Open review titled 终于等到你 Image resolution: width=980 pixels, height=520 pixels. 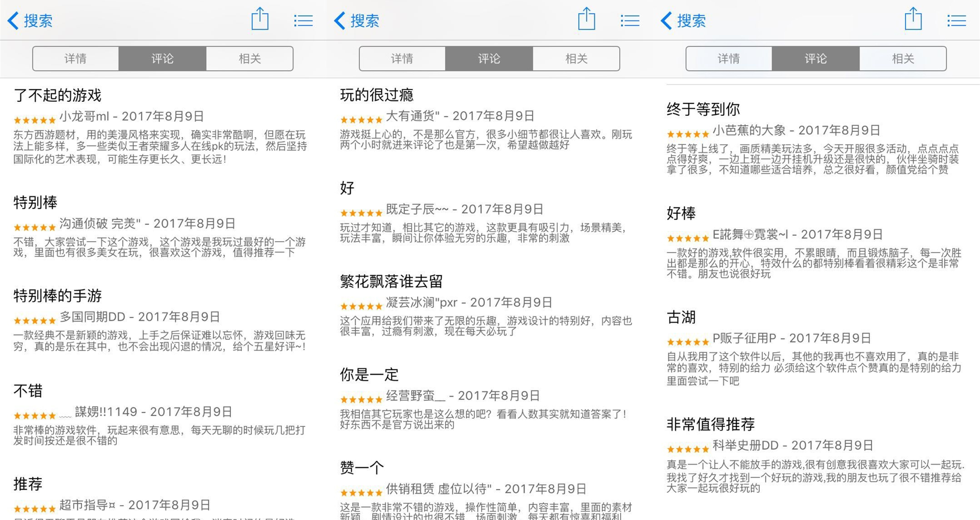tap(703, 109)
